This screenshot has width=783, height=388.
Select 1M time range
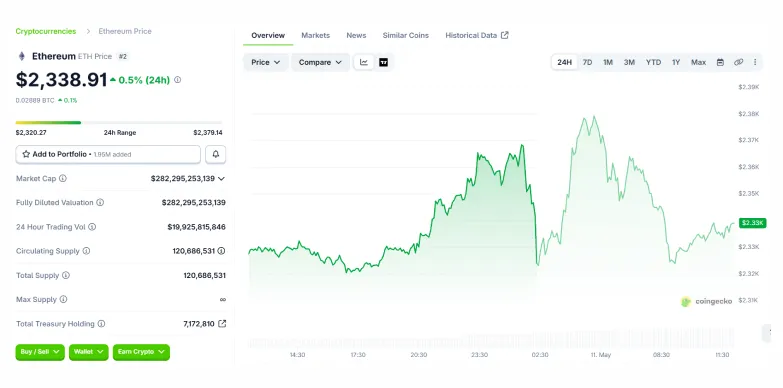[608, 62]
